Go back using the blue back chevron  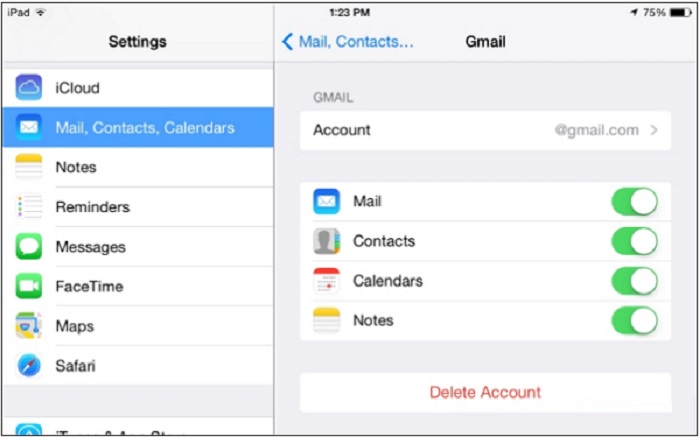coord(288,42)
